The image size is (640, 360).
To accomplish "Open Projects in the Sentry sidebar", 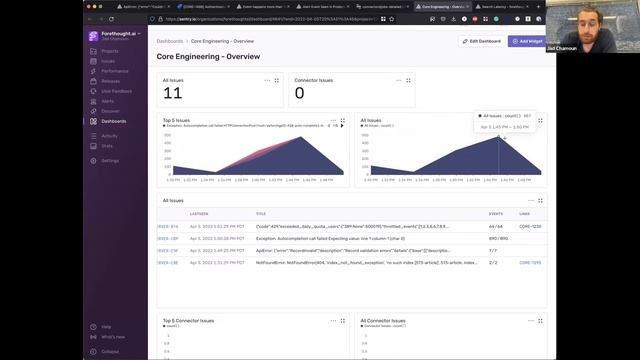I will tap(109, 51).
